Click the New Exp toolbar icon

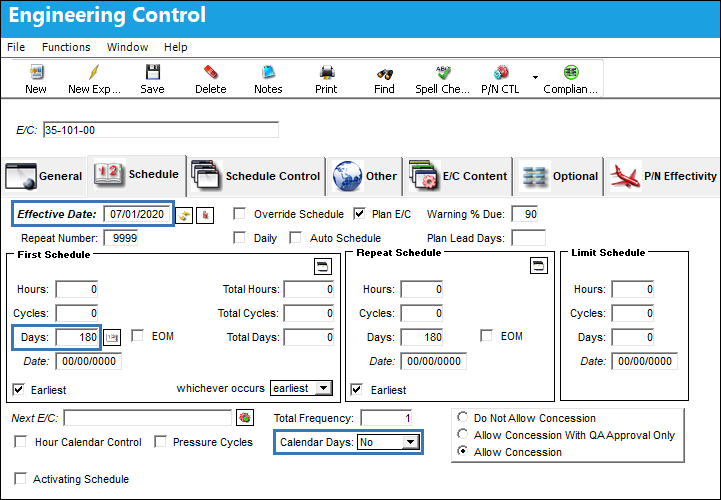(94, 72)
